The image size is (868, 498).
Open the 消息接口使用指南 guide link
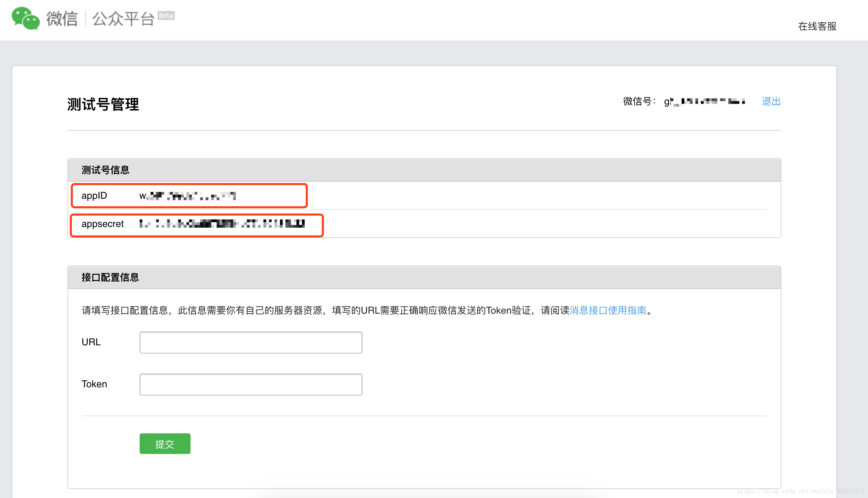click(x=608, y=310)
